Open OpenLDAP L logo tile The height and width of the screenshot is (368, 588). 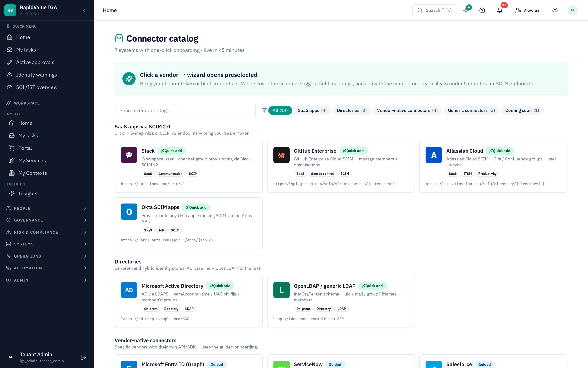coord(281,290)
